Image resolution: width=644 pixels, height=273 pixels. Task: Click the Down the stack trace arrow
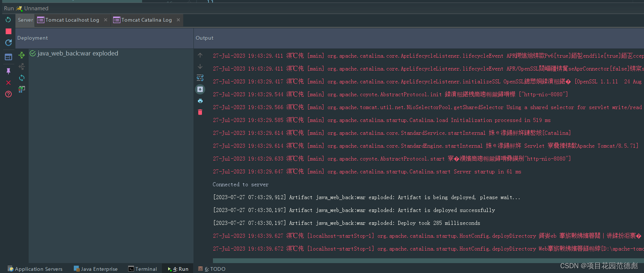(200, 67)
